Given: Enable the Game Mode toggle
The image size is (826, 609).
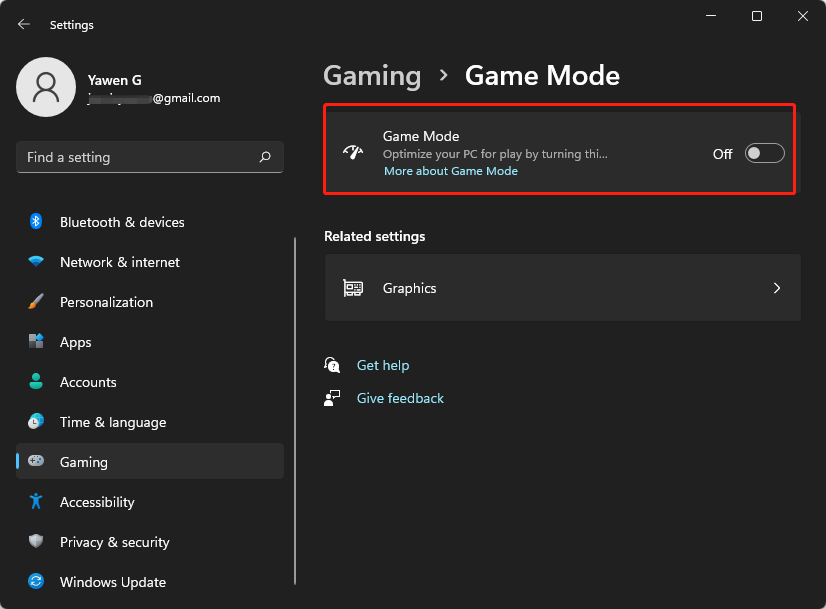Looking at the screenshot, I should 763,153.
